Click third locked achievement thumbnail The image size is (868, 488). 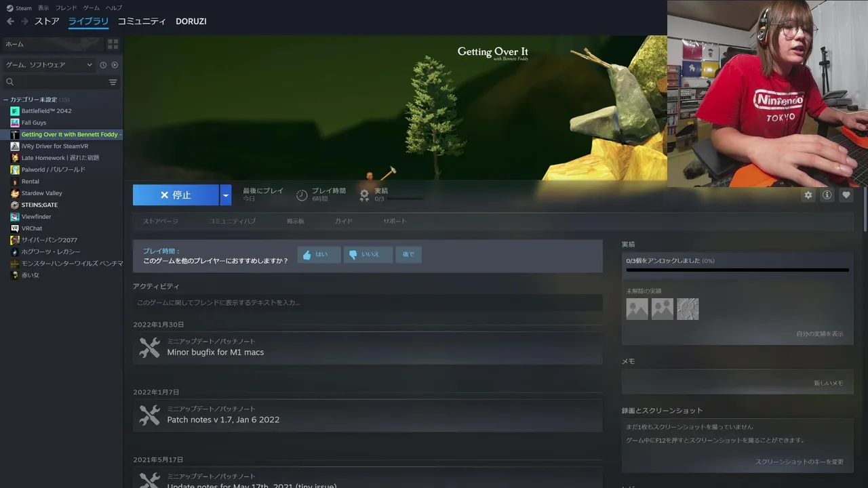point(688,309)
